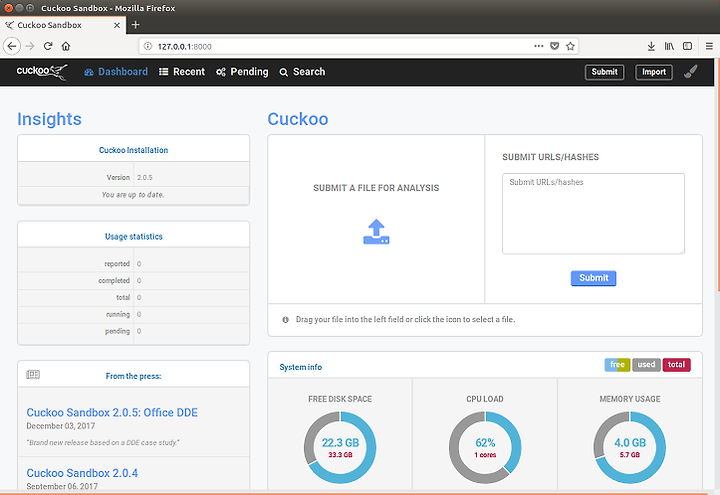
Task: Toggle the theme brush icon
Action: [691, 72]
